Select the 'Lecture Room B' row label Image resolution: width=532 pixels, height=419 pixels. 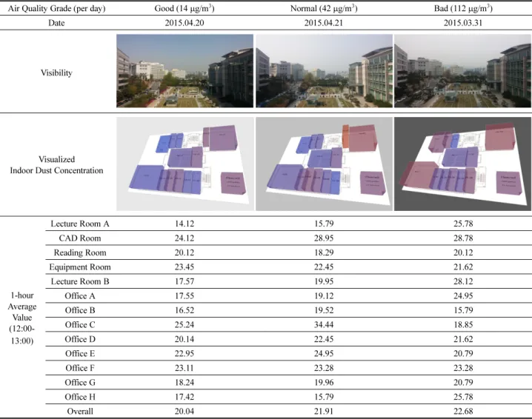(x=80, y=281)
